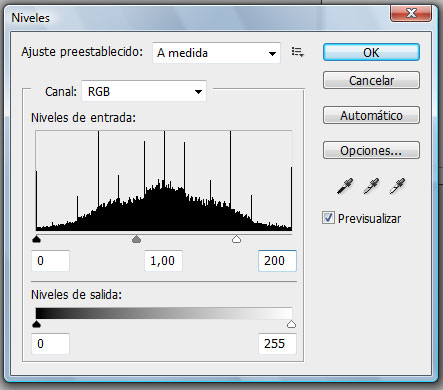The height and width of the screenshot is (390, 443).
Task: Click the output white level slider
Action: [x=291, y=324]
